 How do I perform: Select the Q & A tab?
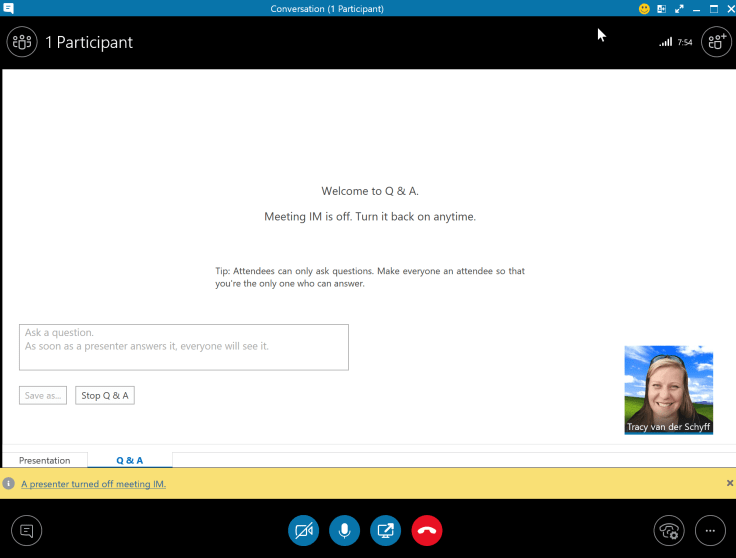click(x=129, y=460)
